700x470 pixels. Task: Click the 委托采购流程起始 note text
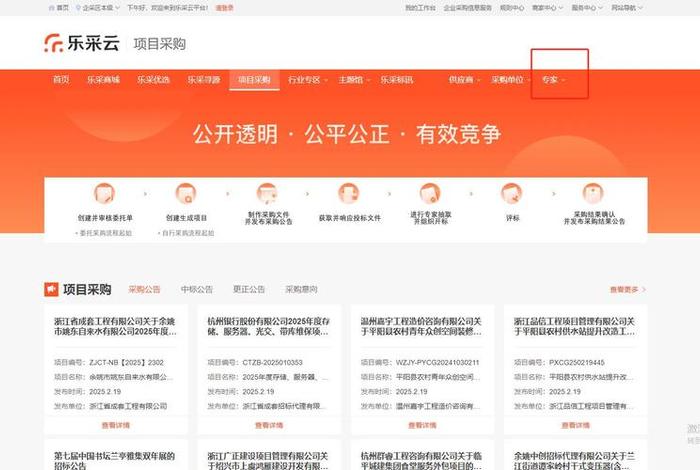click(x=106, y=233)
